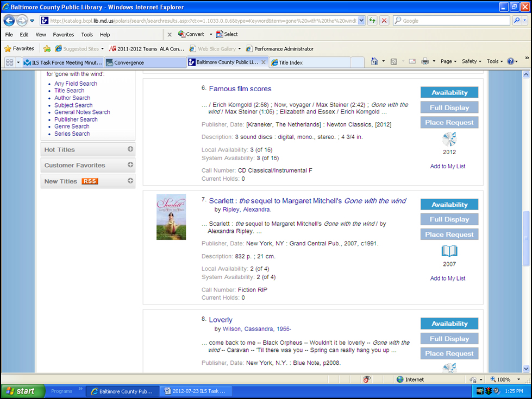Click the page scrollbar down arrow
The height and width of the screenshot is (399, 532).
(526, 369)
